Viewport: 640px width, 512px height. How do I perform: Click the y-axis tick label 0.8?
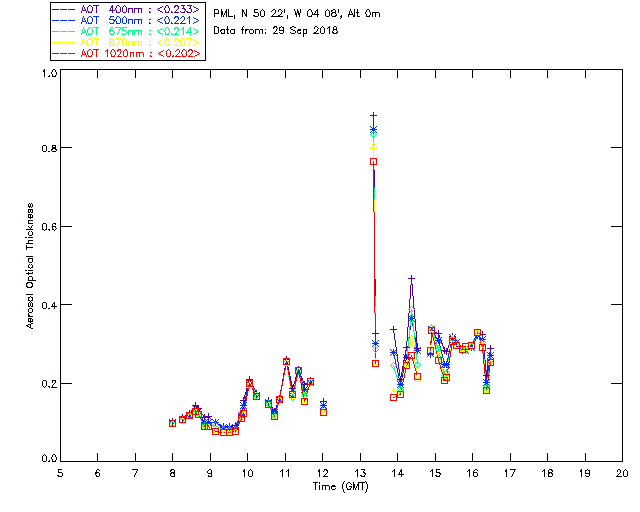click(49, 148)
